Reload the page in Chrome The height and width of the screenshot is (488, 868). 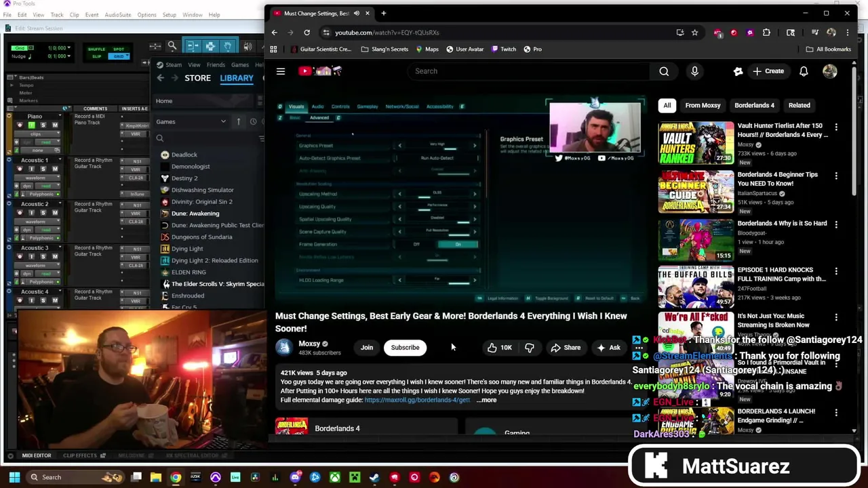click(x=307, y=33)
